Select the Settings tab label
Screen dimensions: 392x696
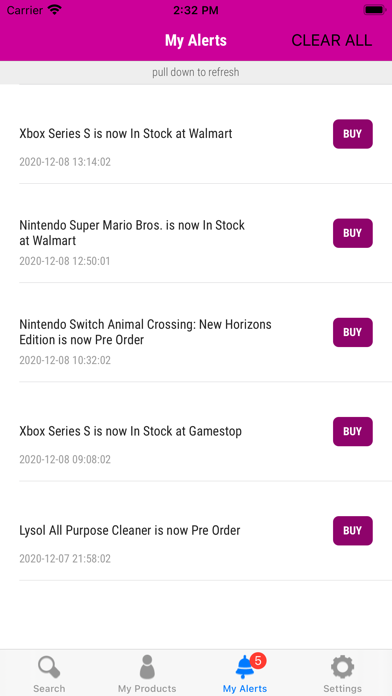pos(342,688)
